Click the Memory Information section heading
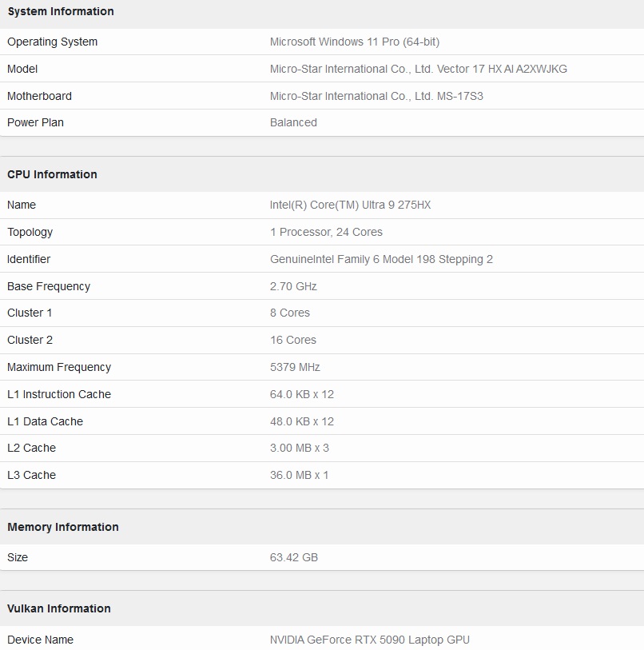The image size is (644, 650). (63, 527)
